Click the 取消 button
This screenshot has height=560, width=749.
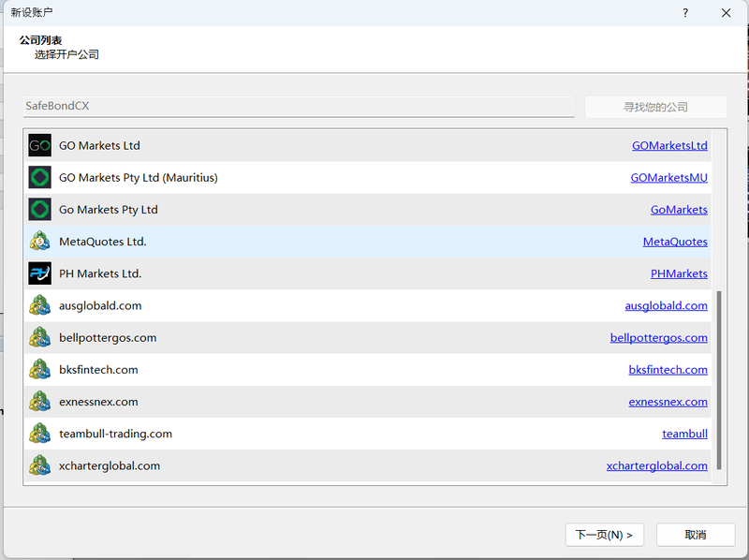click(696, 535)
